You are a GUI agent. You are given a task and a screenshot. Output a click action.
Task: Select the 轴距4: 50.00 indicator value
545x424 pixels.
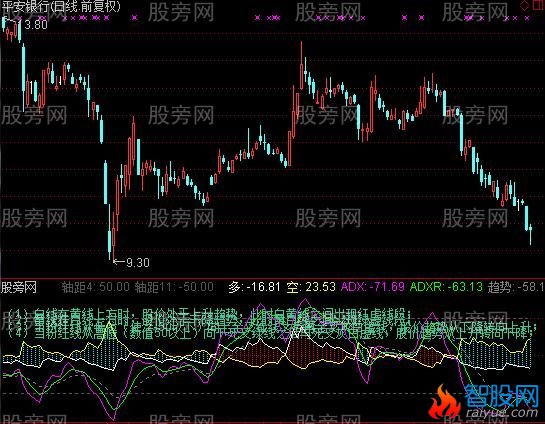[x=96, y=287]
